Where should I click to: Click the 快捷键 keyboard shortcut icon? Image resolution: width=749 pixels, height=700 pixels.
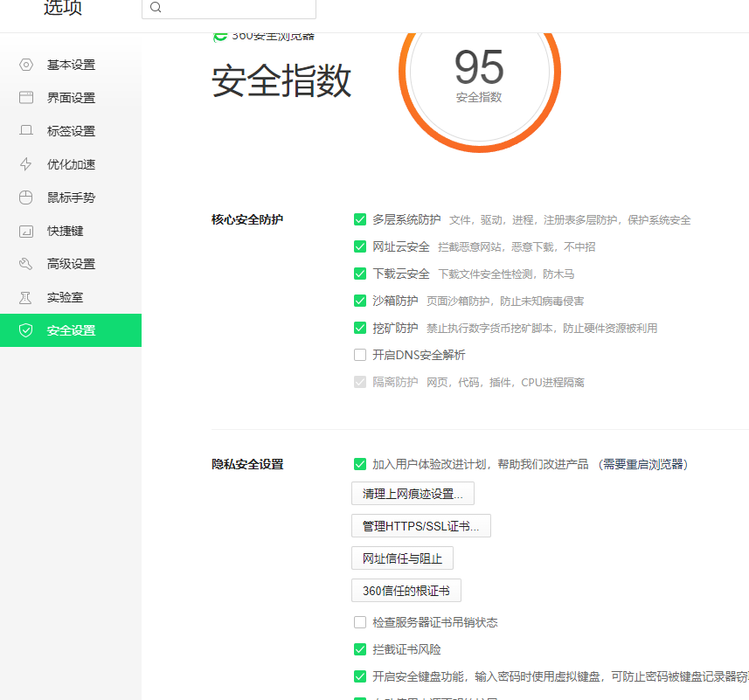[x=26, y=231]
